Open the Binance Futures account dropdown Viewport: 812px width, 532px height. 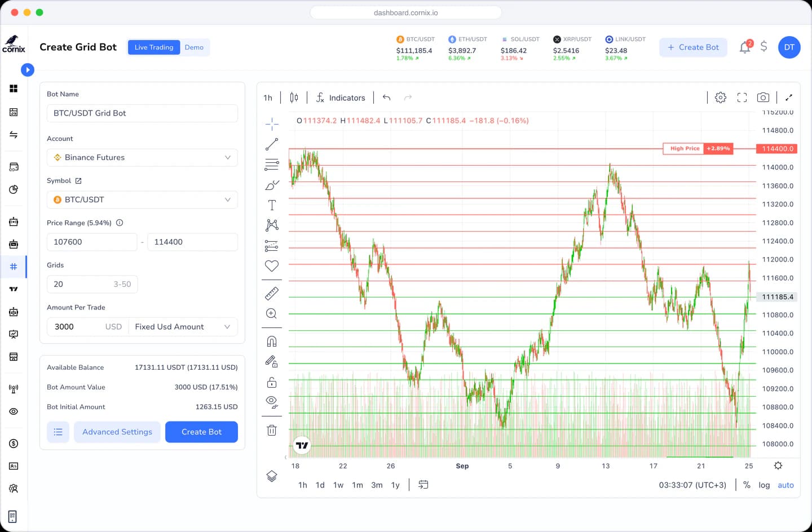142,157
